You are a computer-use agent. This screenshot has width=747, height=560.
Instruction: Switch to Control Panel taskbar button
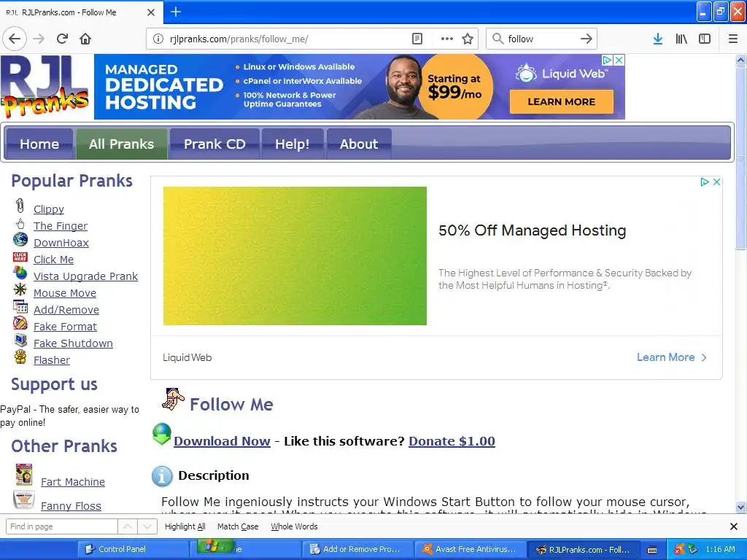(133, 549)
